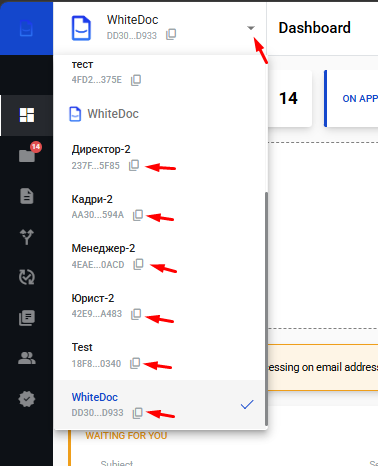Select the Менеджер-2 workspace
Screen dimensions: 378x466
(x=159, y=256)
